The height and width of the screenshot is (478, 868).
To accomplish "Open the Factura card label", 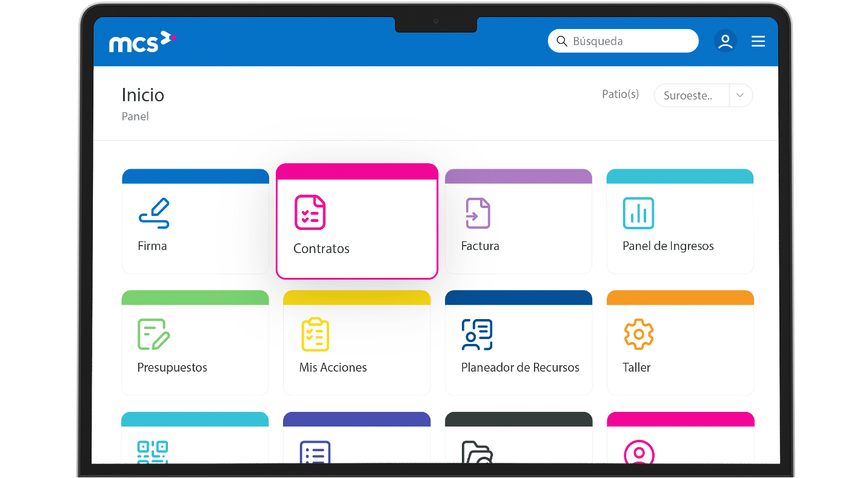I will click(480, 246).
